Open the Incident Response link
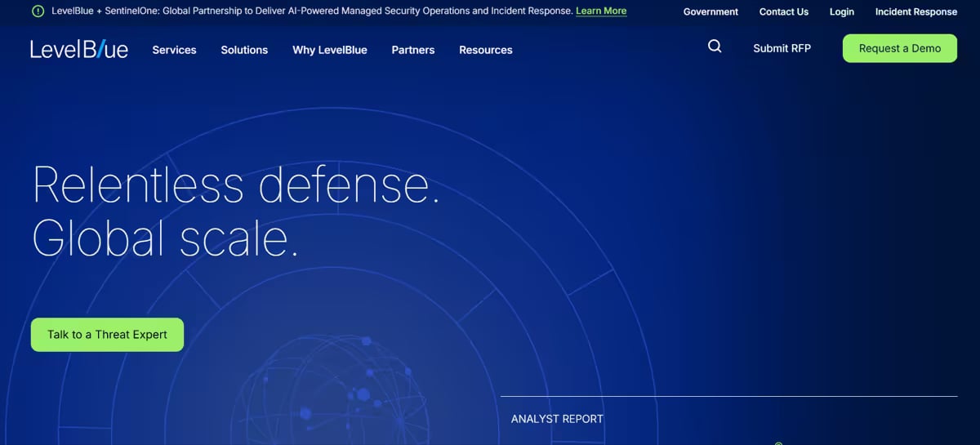Image resolution: width=980 pixels, height=445 pixels. coord(916,12)
